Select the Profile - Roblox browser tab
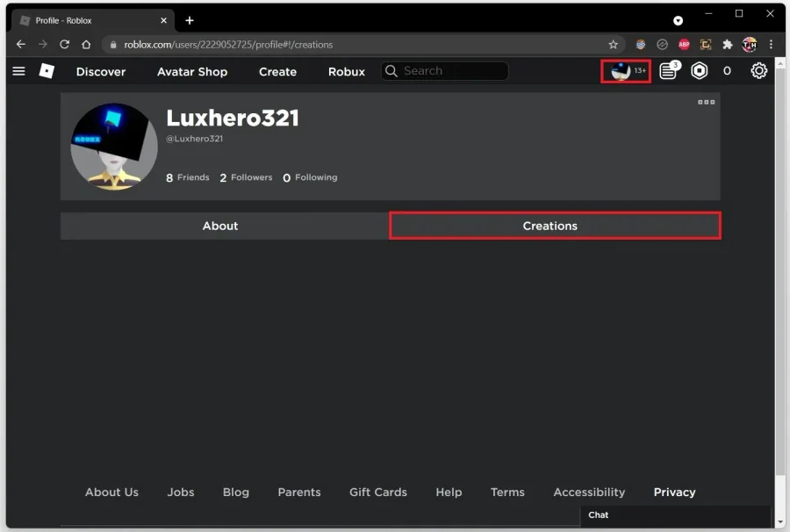This screenshot has height=532, width=790. tap(93, 20)
